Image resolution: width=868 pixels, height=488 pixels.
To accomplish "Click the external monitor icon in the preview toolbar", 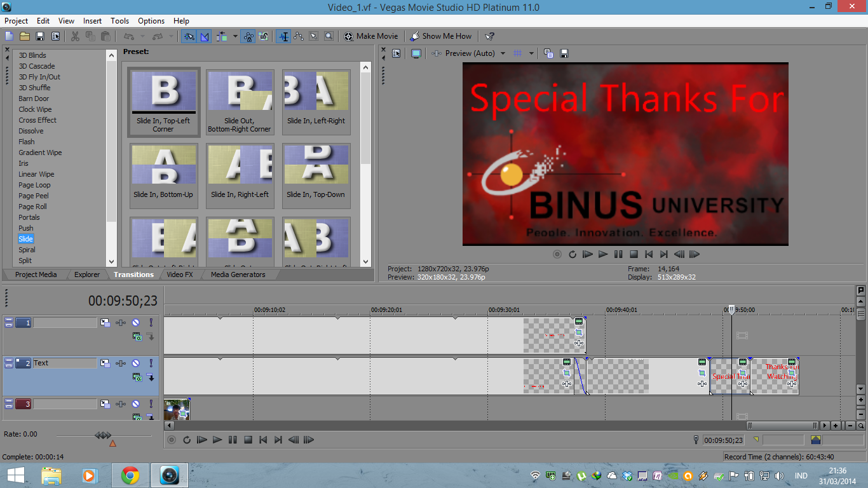I will (416, 53).
